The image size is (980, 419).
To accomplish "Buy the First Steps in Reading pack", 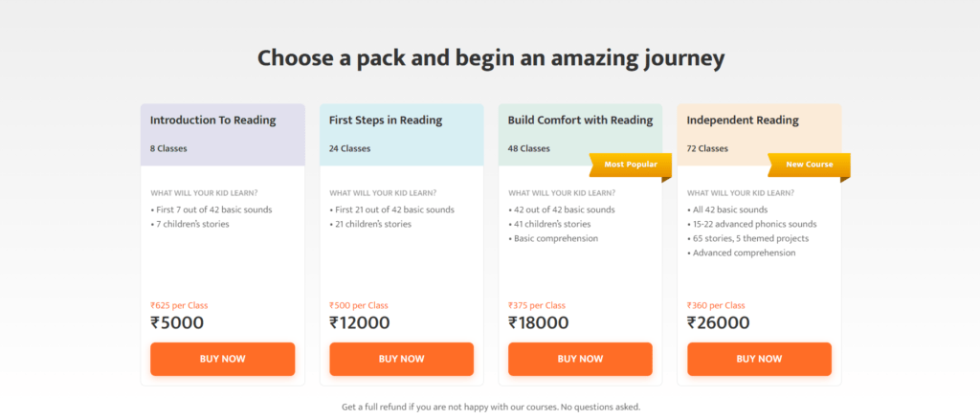I will (x=401, y=359).
